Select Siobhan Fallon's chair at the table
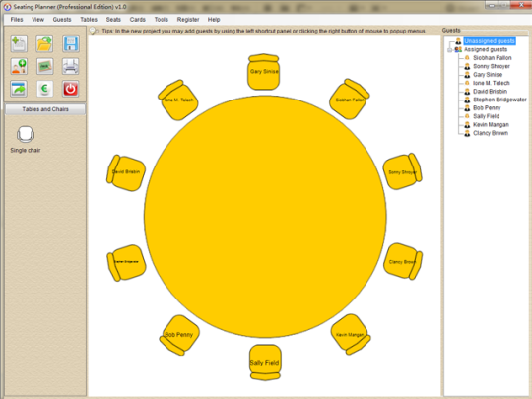This screenshot has height=399, width=532. 349,100
